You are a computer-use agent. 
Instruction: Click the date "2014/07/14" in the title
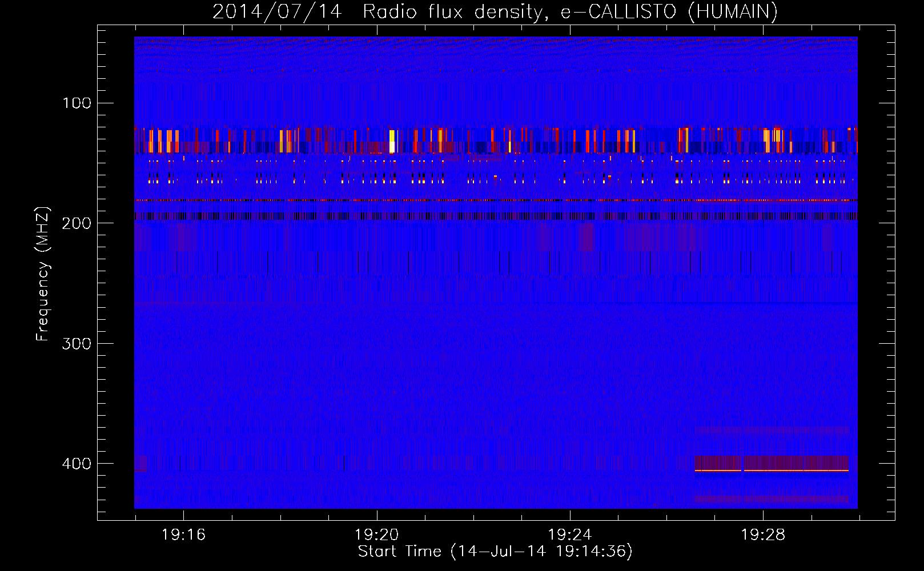(x=277, y=11)
